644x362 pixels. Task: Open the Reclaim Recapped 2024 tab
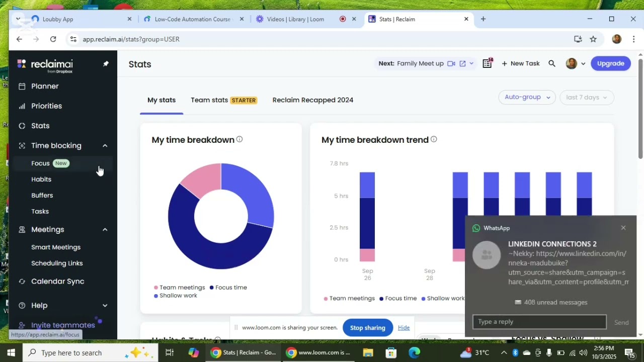pyautogui.click(x=313, y=100)
